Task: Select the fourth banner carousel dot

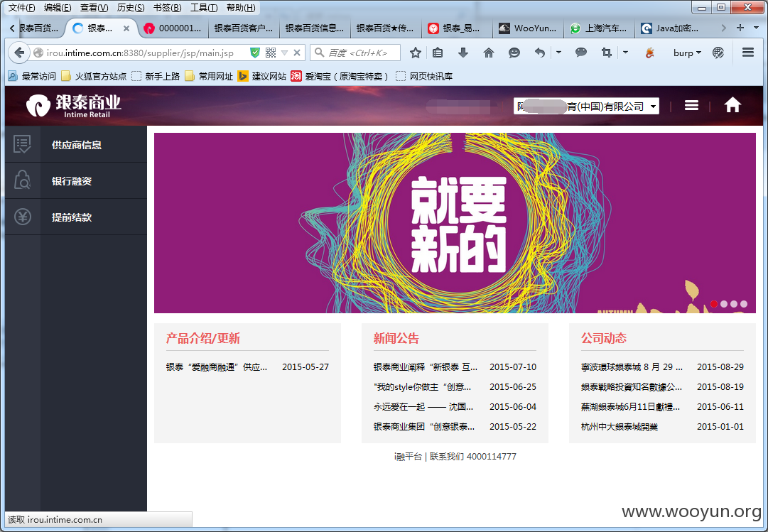Action: point(744,304)
